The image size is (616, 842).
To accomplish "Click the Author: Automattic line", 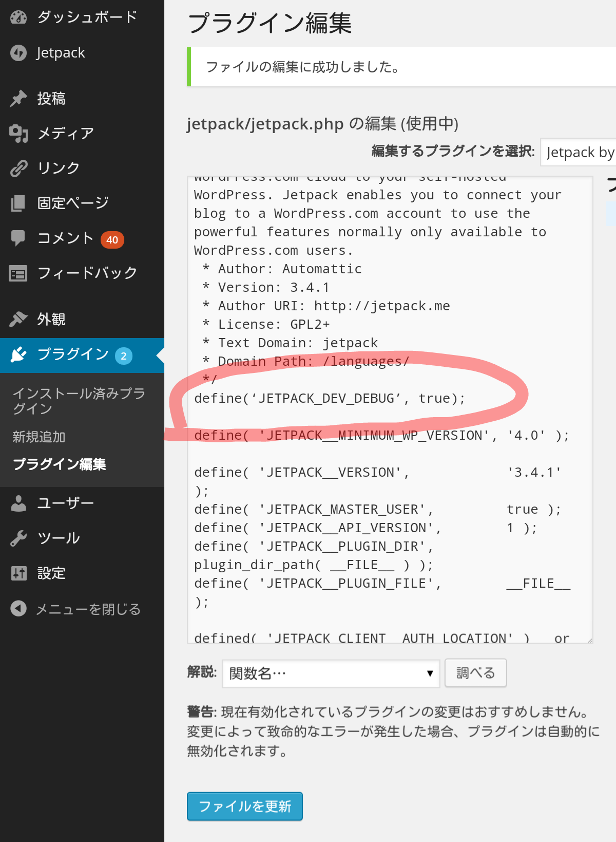I will point(282,269).
